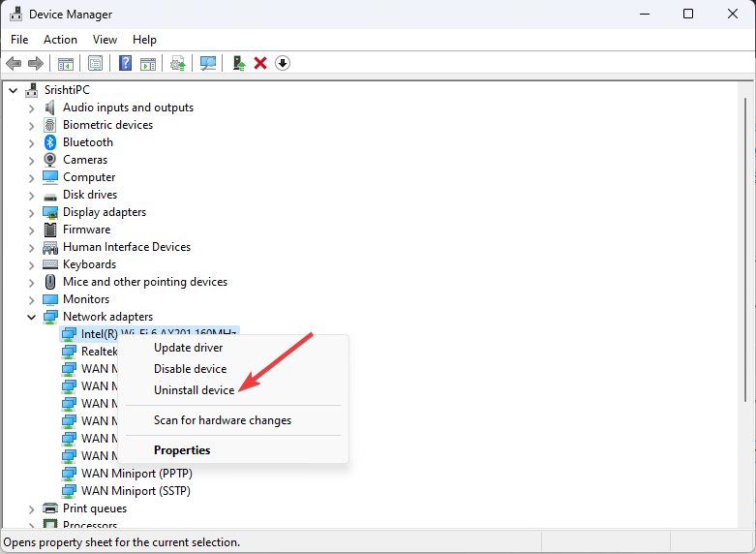Expand the Cameras chevron
This screenshot has height=554, width=756.
(31, 160)
